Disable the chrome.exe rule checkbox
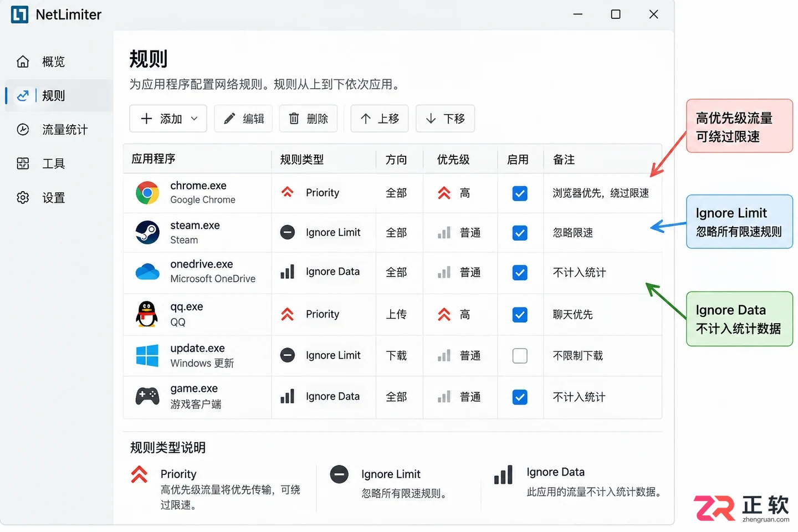Screen dimensions: 798x532 [520, 193]
